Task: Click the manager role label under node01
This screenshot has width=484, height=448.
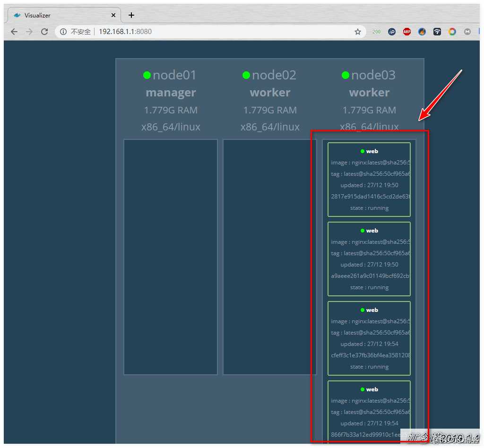Action: click(171, 93)
